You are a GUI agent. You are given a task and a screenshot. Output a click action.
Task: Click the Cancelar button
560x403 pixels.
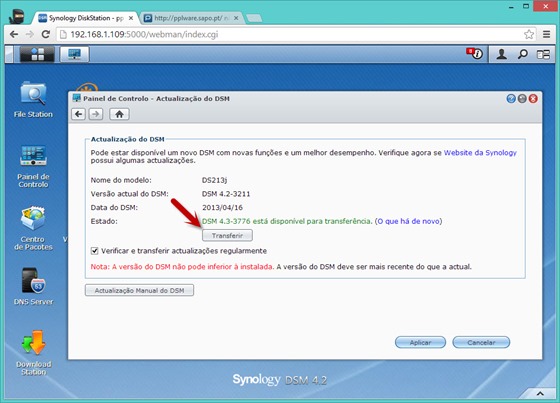point(481,342)
